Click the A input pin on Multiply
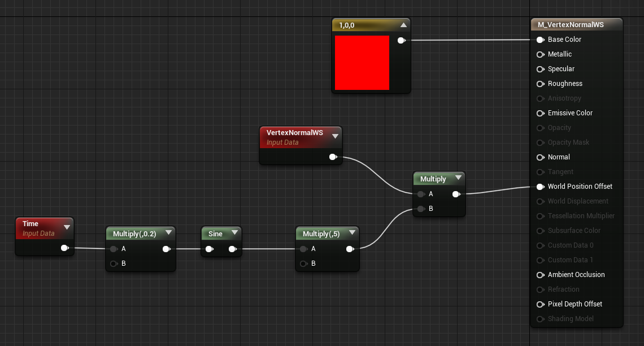 click(421, 194)
